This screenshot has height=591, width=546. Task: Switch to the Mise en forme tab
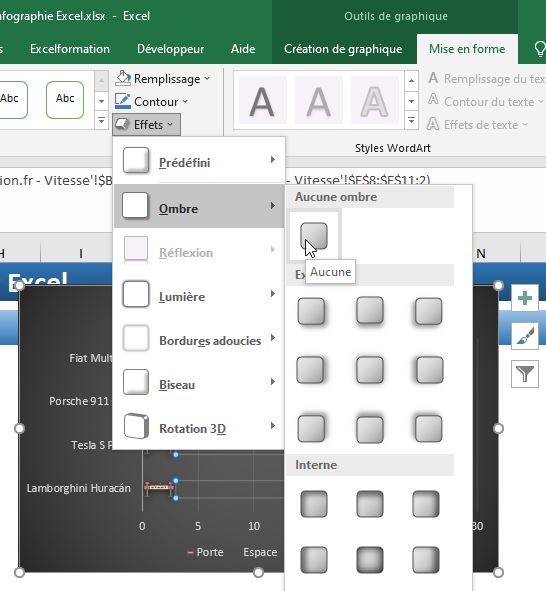tap(467, 49)
